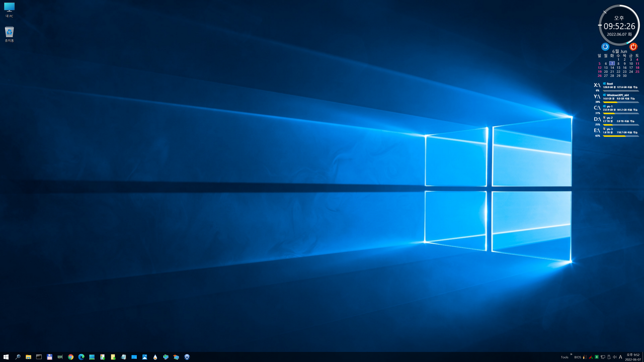The width and height of the screenshot is (644, 362).
Task: Click date 19 in the calendar widget
Action: coord(599,71)
